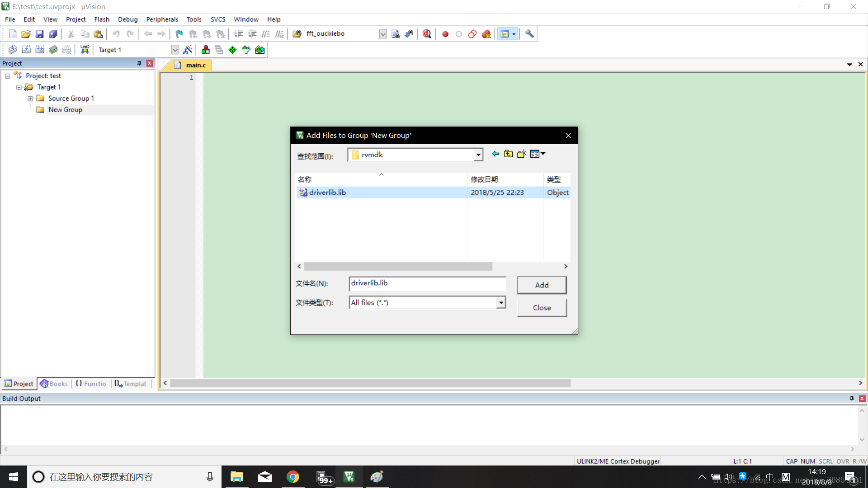Click the file name input field

tap(428, 284)
